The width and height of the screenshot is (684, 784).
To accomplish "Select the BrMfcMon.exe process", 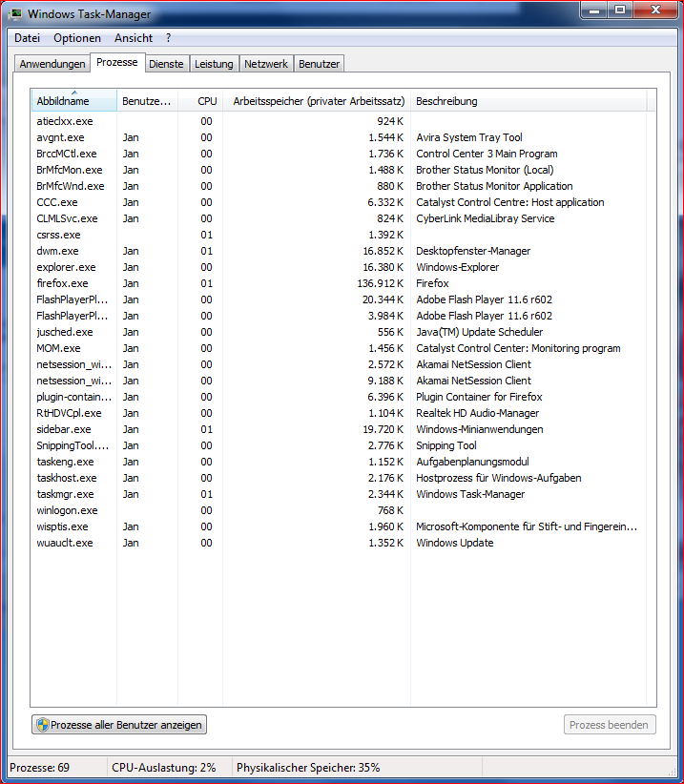I will [338, 170].
